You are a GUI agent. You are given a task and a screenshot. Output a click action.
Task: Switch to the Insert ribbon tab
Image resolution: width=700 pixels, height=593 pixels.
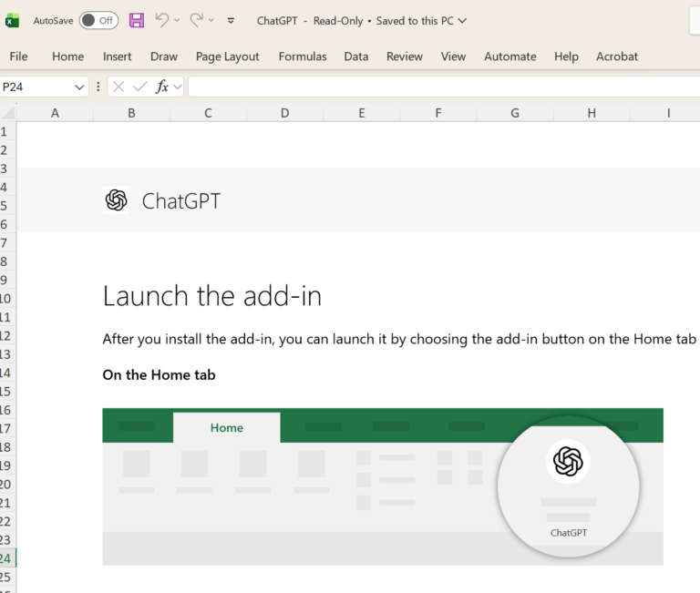(117, 56)
